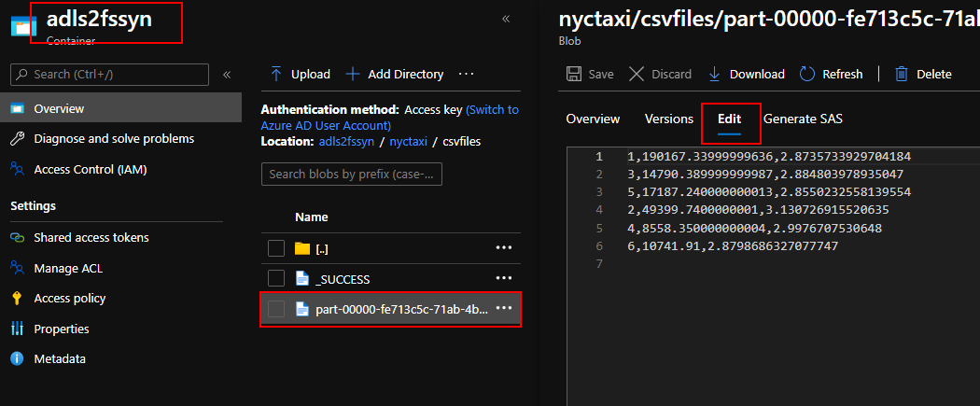Switch to the blob Overview tab
This screenshot has width=980, height=406.
593,119
